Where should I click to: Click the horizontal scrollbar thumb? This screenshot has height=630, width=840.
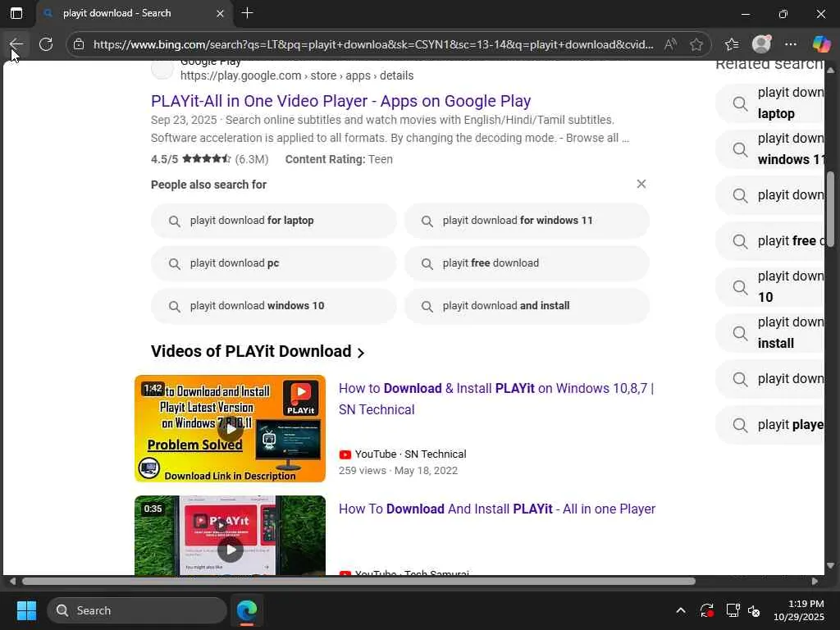(x=358, y=582)
